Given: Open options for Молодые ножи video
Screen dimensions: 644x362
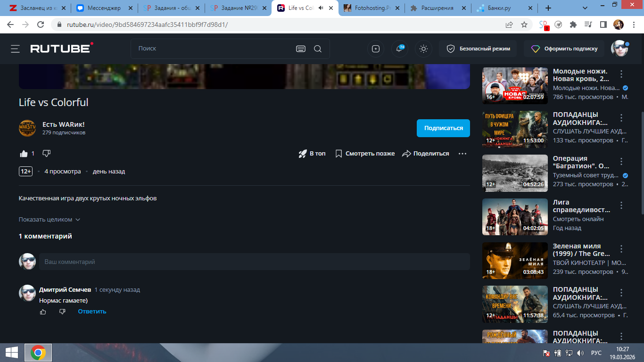Looking at the screenshot, I should tap(621, 74).
